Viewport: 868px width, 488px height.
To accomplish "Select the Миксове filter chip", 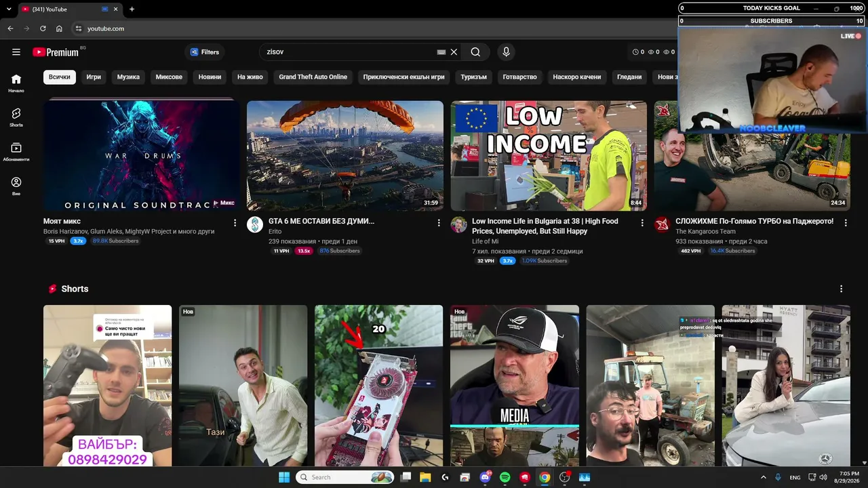I will point(169,77).
